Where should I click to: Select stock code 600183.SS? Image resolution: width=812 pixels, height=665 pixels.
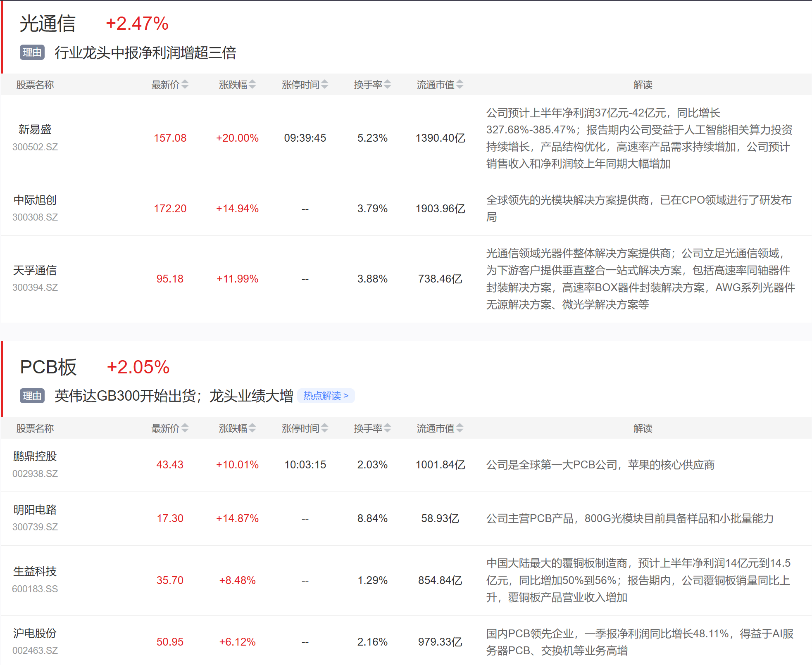(x=35, y=589)
